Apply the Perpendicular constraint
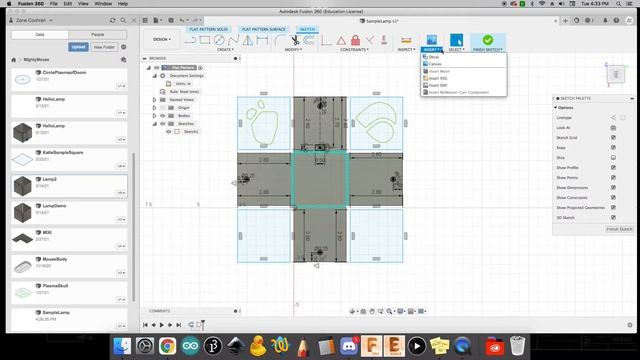The image size is (640, 360). 370,40
